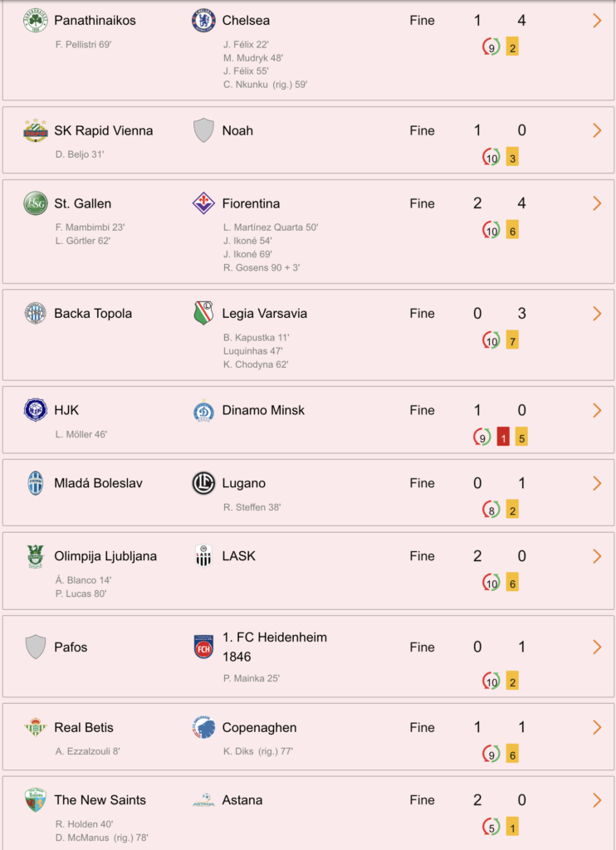Click the Lugano circular logo

click(203, 483)
